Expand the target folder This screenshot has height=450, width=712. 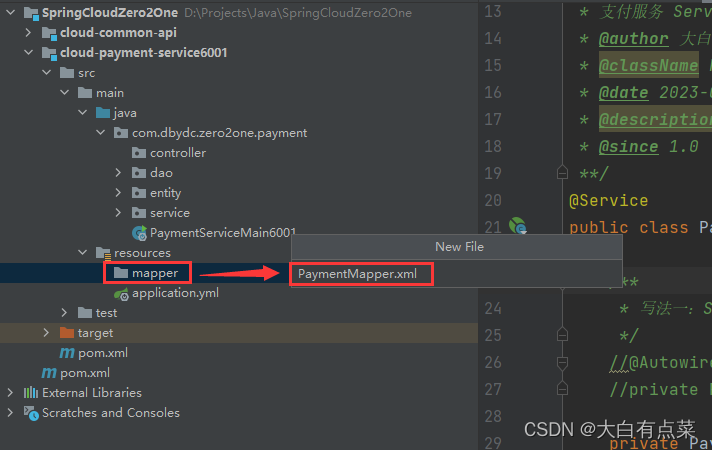coord(46,332)
